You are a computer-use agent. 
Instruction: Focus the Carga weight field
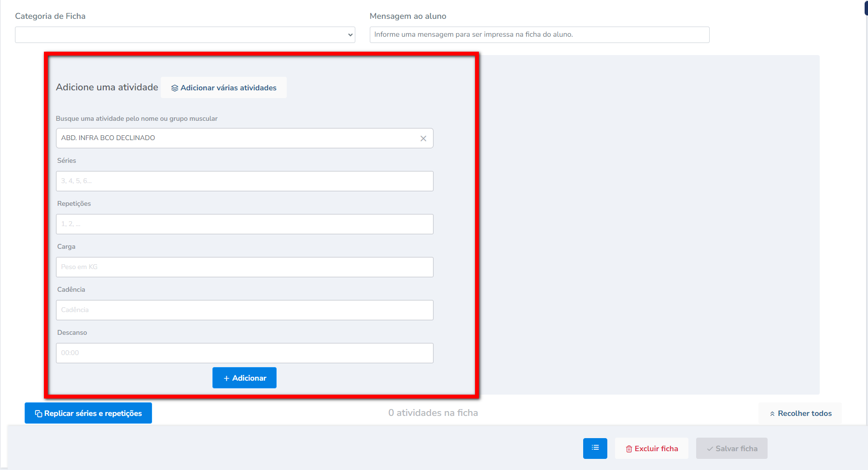tap(244, 267)
